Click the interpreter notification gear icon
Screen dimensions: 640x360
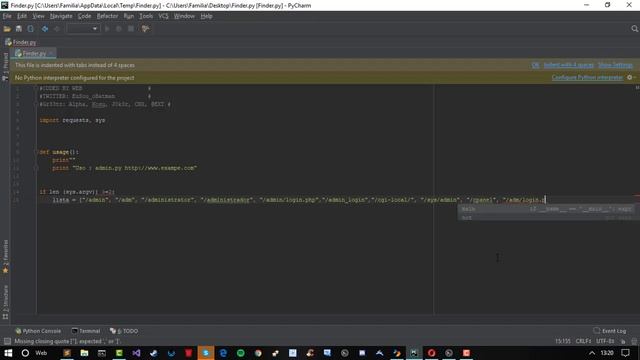coord(630,77)
